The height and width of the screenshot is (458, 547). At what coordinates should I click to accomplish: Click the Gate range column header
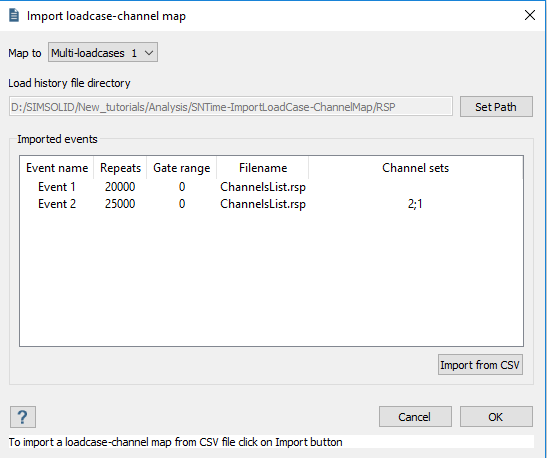point(182,168)
